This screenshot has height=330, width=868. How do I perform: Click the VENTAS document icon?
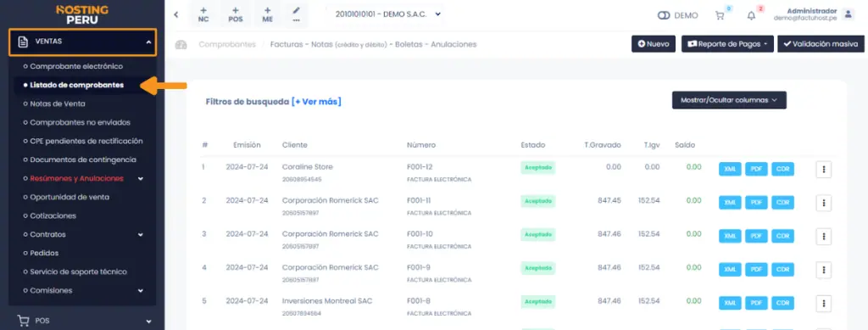23,42
